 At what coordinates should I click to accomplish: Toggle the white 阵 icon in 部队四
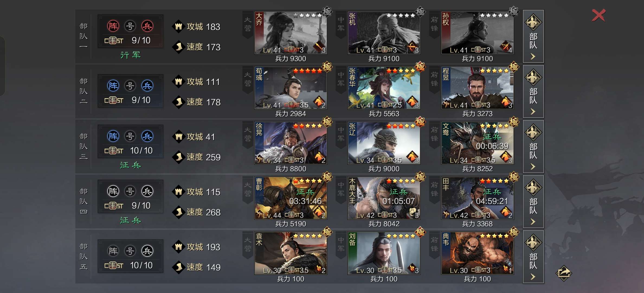pos(113,191)
